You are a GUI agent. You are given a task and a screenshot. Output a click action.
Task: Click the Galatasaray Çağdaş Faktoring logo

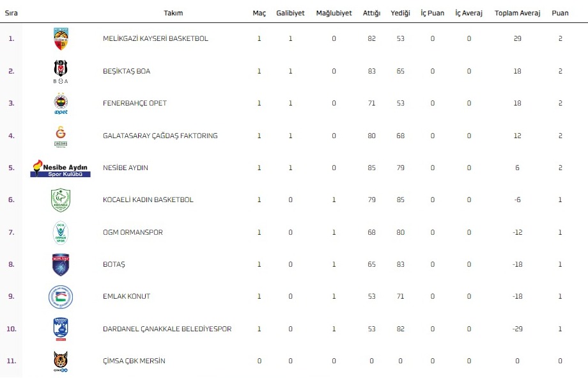pyautogui.click(x=61, y=136)
